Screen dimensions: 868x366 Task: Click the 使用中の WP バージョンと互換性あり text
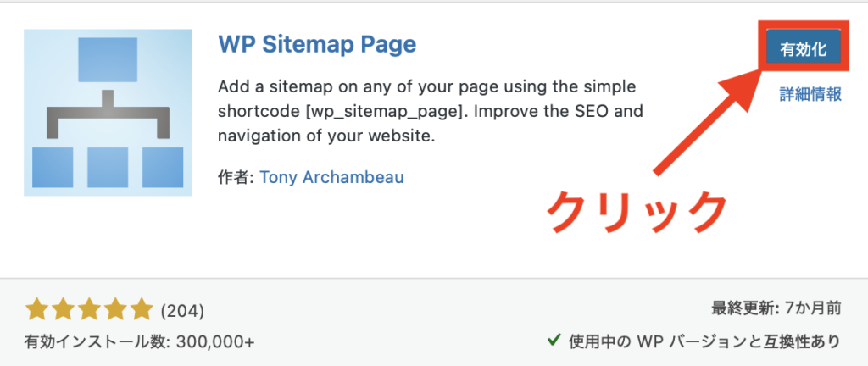[704, 341]
